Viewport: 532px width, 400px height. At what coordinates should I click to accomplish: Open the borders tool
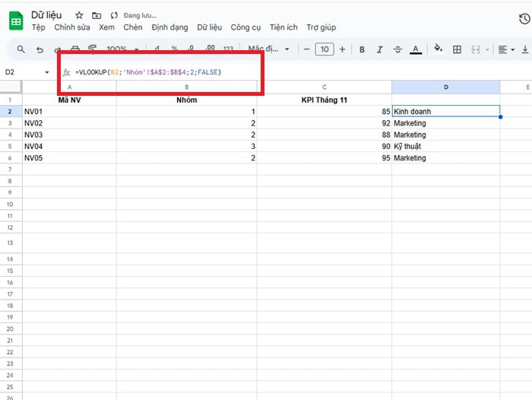457,49
